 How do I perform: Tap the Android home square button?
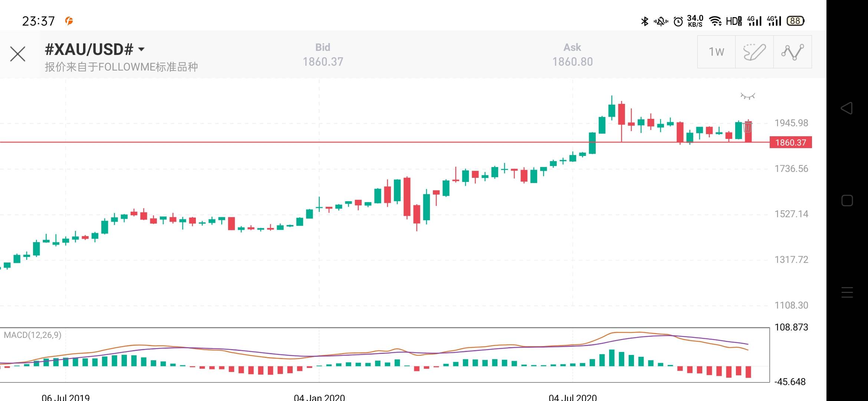click(x=847, y=200)
